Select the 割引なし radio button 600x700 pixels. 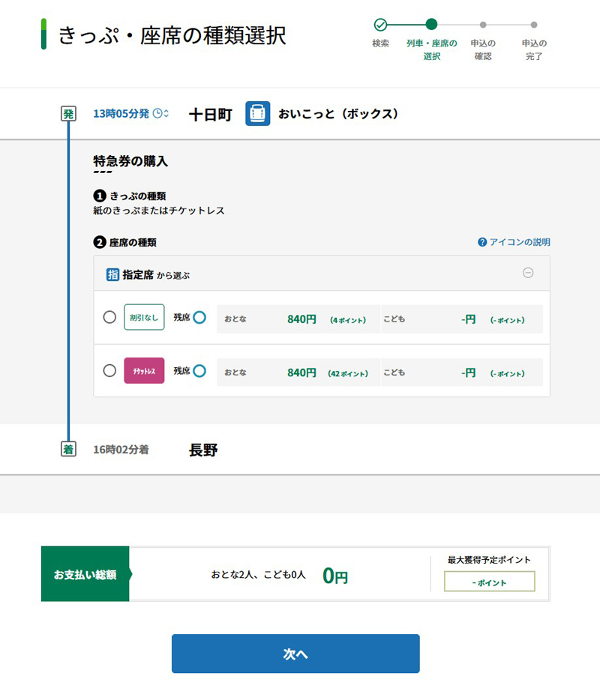[x=109, y=317]
